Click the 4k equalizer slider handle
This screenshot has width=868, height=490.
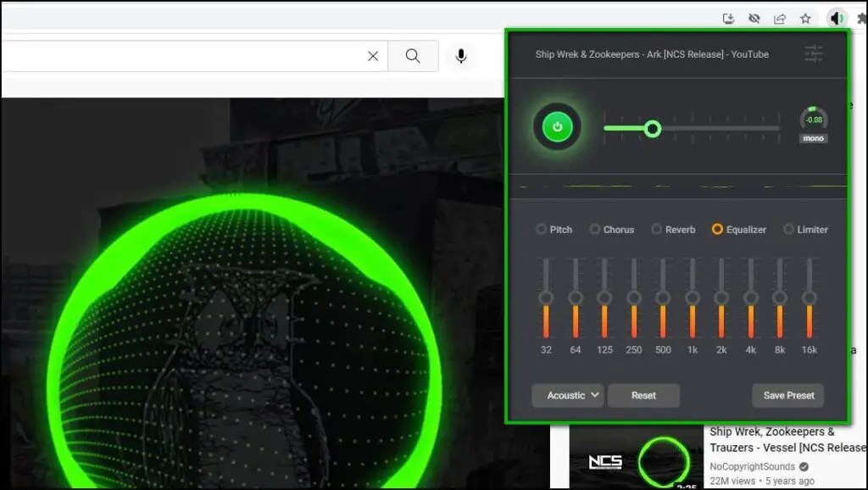751,298
